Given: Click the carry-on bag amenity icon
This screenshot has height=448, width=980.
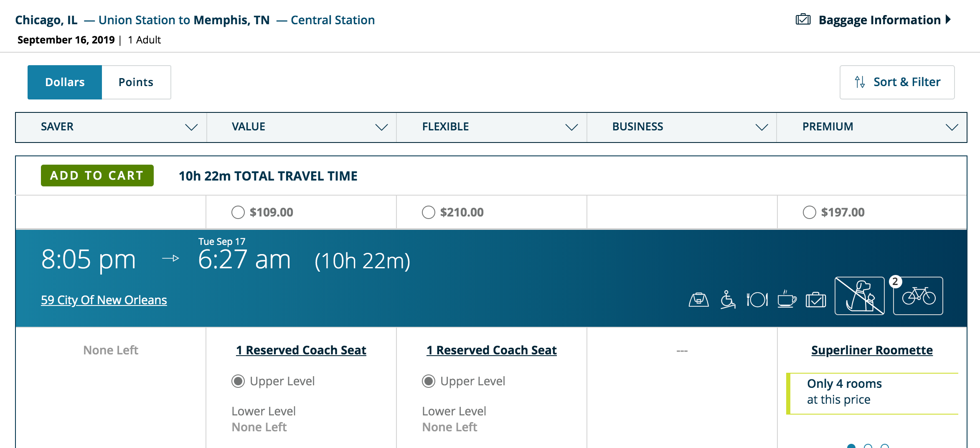Looking at the screenshot, I should 698,300.
